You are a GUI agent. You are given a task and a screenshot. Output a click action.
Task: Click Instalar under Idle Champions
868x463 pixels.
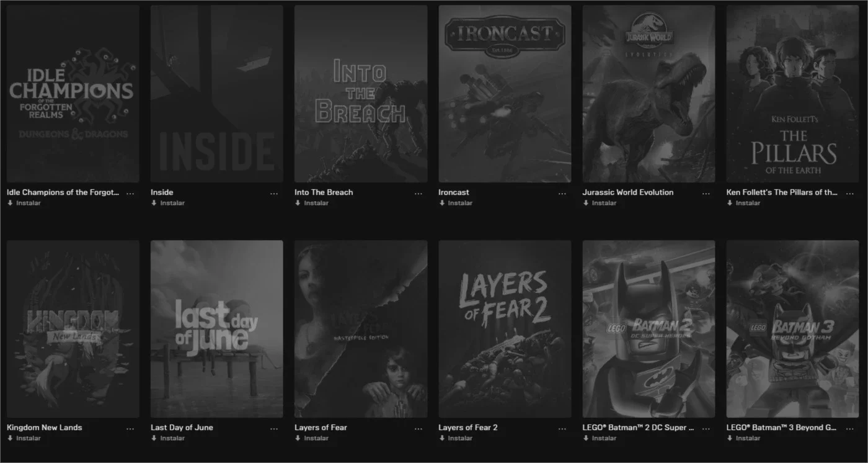pyautogui.click(x=24, y=203)
